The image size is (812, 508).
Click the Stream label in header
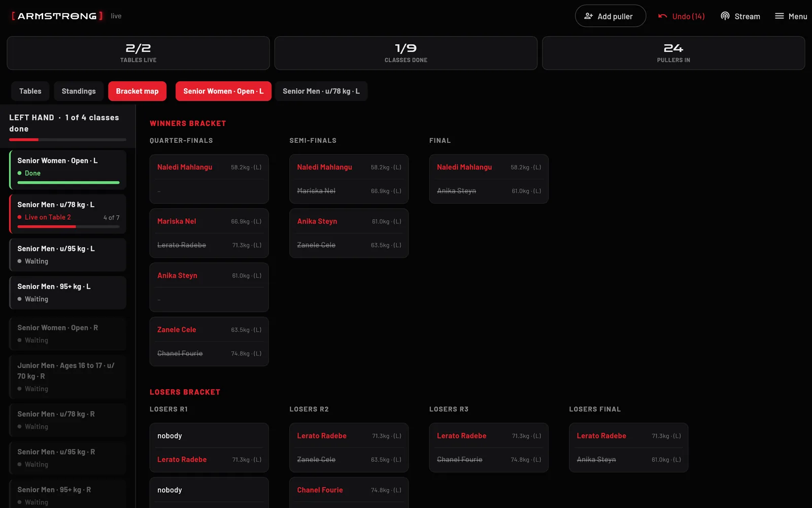747,16
